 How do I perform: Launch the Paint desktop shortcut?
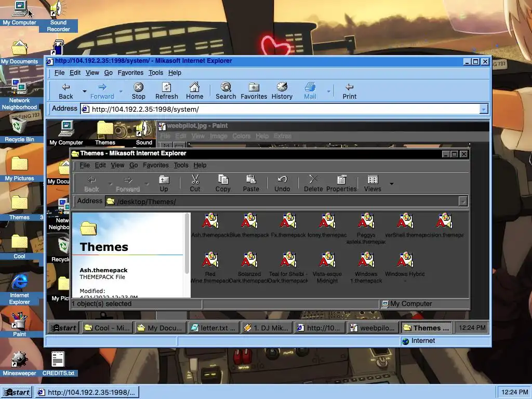[x=19, y=324]
